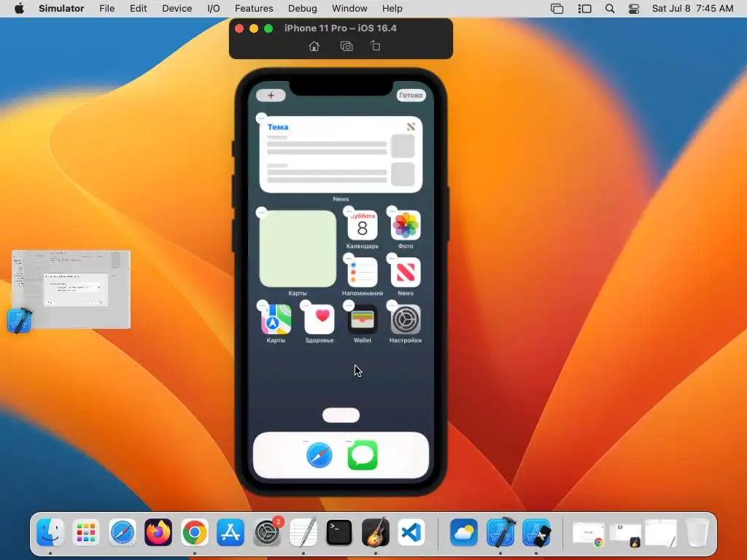
Task: Click the Stage Manager menu bar icon
Action: (x=584, y=9)
